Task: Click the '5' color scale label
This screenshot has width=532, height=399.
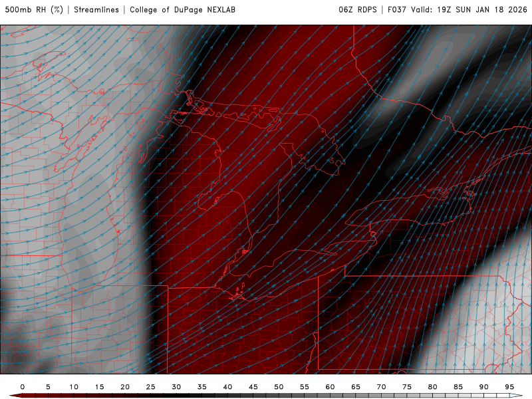Action: click(48, 387)
